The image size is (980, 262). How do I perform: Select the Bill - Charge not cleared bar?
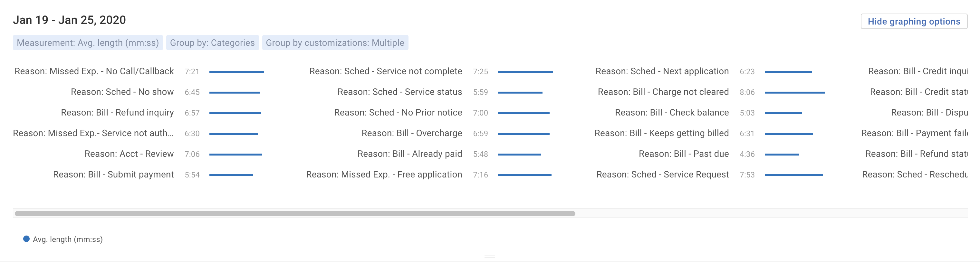(x=794, y=93)
